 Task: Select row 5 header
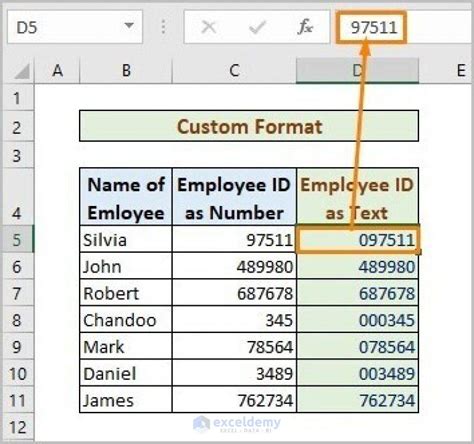(x=17, y=239)
